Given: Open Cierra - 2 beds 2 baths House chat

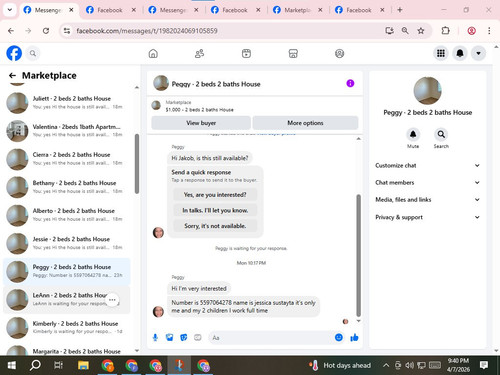Looking at the screenshot, I should pyautogui.click(x=67, y=159).
